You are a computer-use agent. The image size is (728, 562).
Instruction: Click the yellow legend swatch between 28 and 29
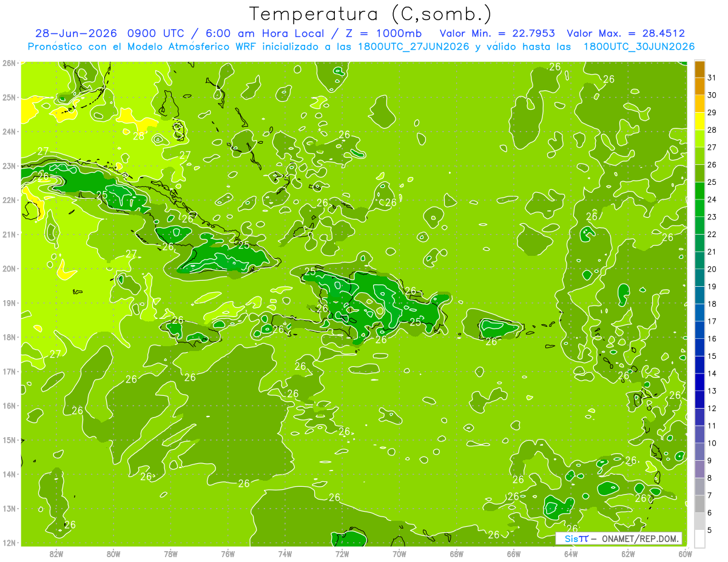tap(699, 122)
